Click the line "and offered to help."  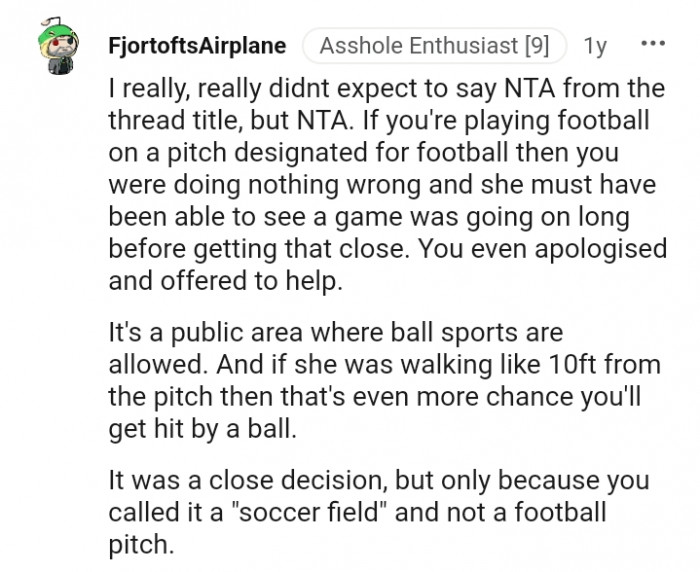coord(225,281)
